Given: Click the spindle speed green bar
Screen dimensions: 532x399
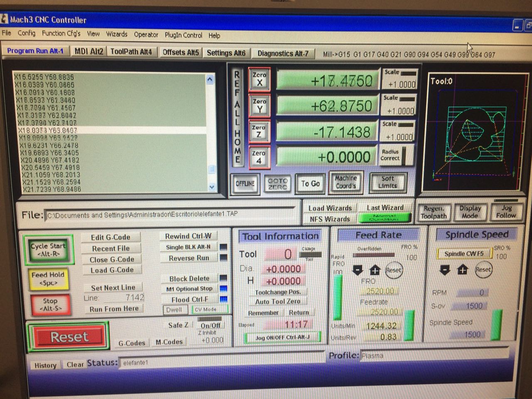Looking at the screenshot, I should click(496, 325).
